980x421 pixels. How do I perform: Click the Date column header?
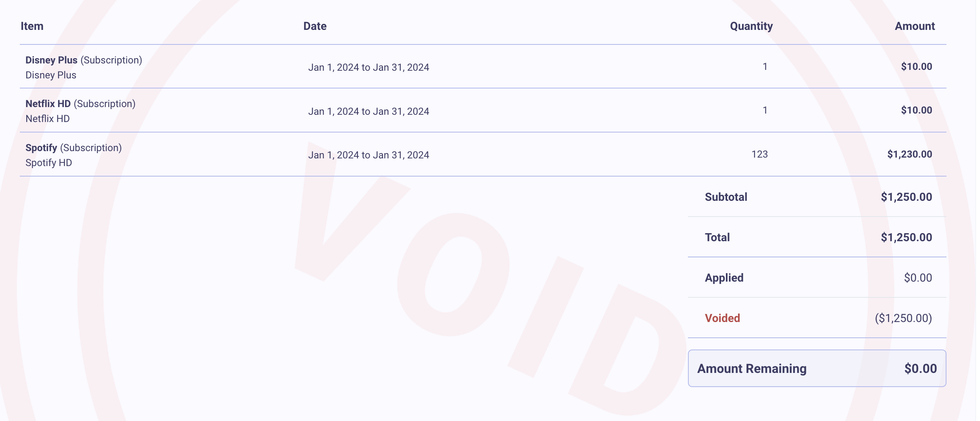315,26
